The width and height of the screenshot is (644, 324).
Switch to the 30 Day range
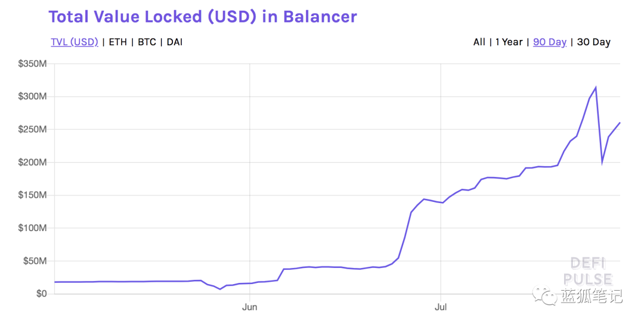[x=594, y=42]
